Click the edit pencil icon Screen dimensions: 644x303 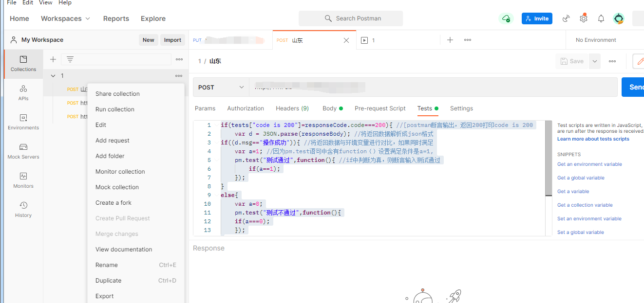point(640,61)
